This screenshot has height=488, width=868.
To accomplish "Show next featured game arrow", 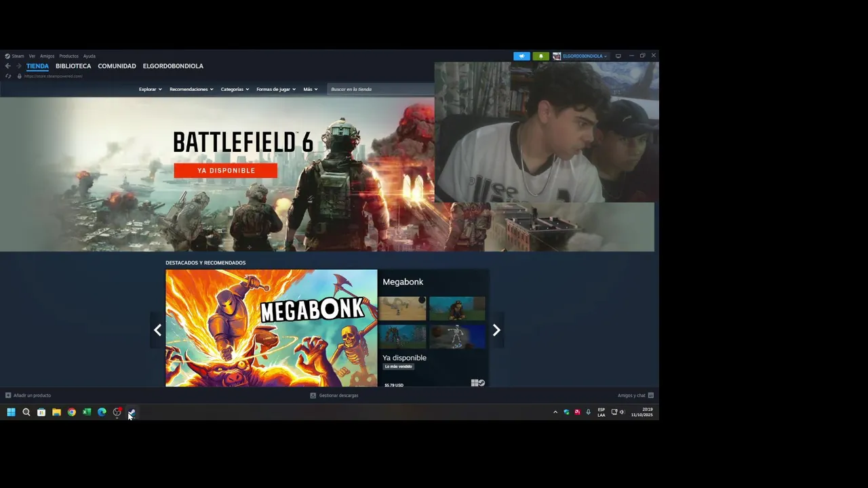I will coord(496,330).
